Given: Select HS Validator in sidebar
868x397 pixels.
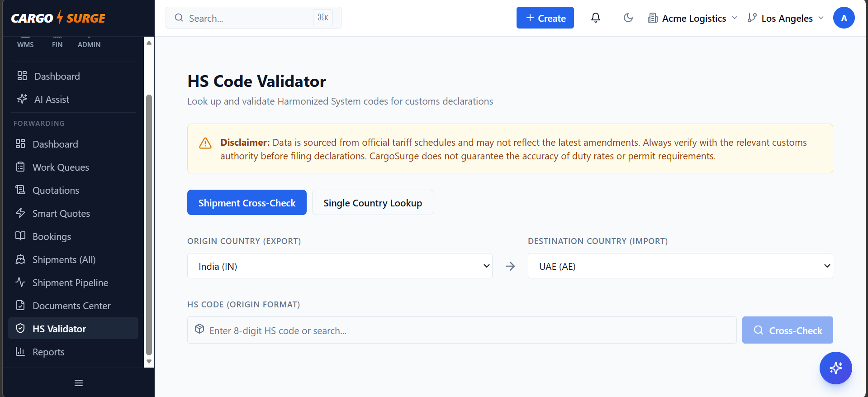Looking at the screenshot, I should pos(73,328).
